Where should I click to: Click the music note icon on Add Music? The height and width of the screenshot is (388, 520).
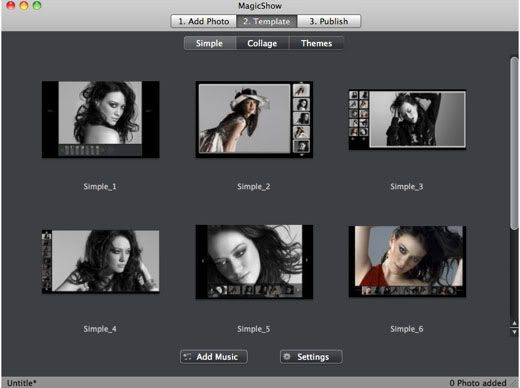[x=187, y=357]
